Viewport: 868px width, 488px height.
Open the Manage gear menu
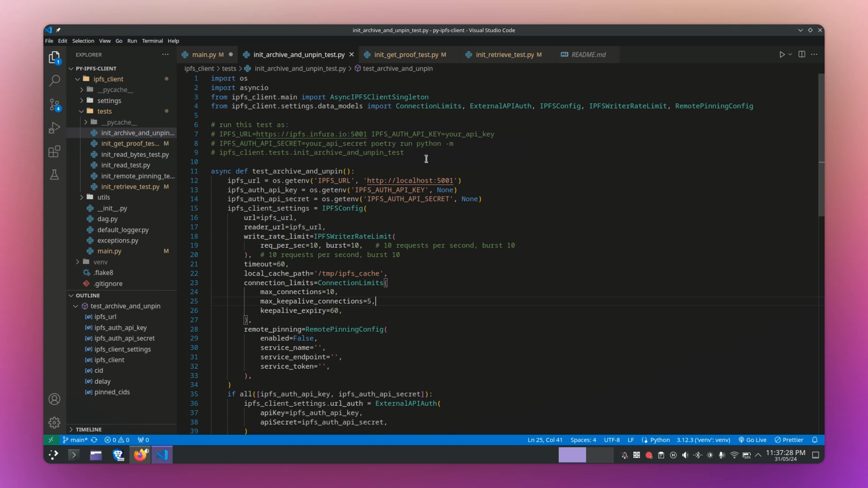(x=54, y=422)
